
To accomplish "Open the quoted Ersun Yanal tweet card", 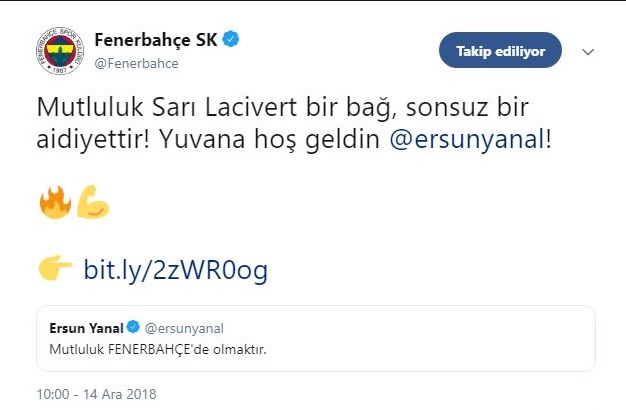I will pyautogui.click(x=316, y=339).
